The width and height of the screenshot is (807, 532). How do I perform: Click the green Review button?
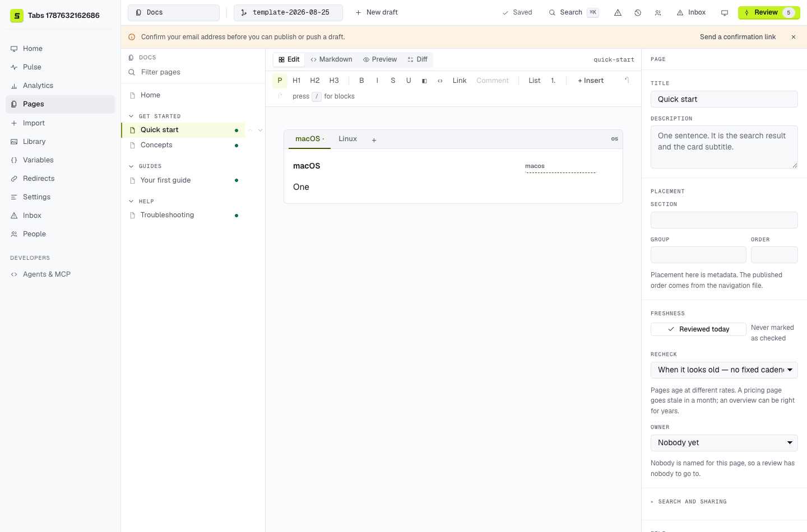pos(769,12)
